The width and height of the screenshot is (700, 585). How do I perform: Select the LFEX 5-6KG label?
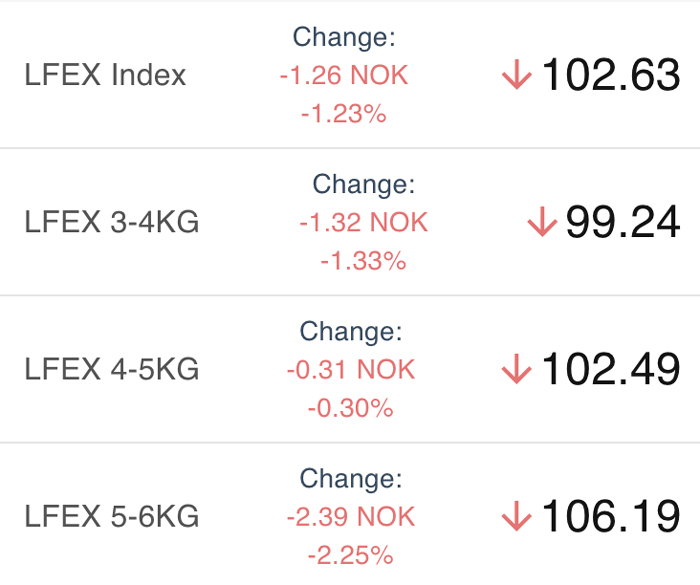point(112,516)
